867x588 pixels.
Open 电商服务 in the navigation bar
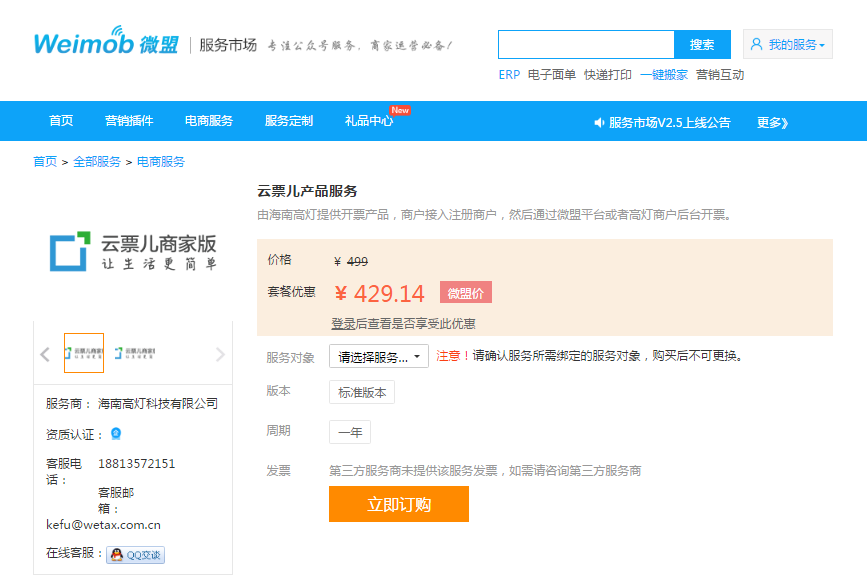pos(208,121)
